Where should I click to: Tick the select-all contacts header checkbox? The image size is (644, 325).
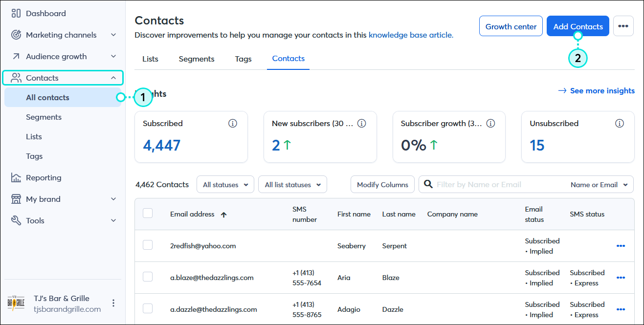148,213
